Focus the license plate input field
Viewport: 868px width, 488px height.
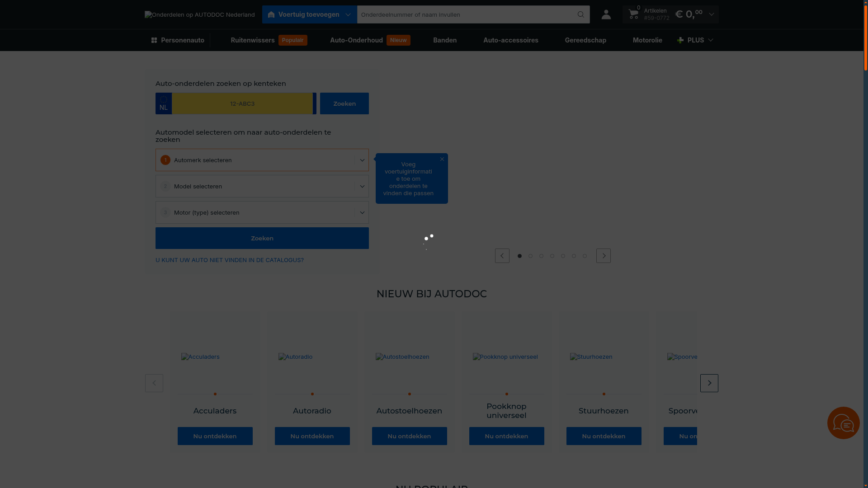tap(242, 103)
